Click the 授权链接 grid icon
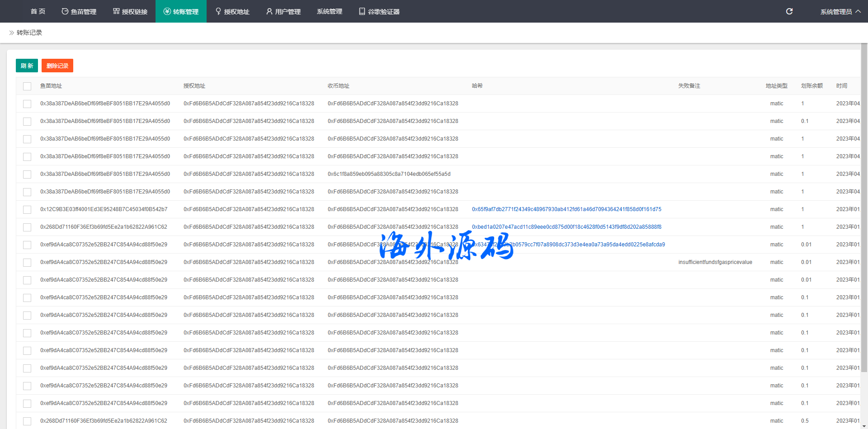 [116, 11]
